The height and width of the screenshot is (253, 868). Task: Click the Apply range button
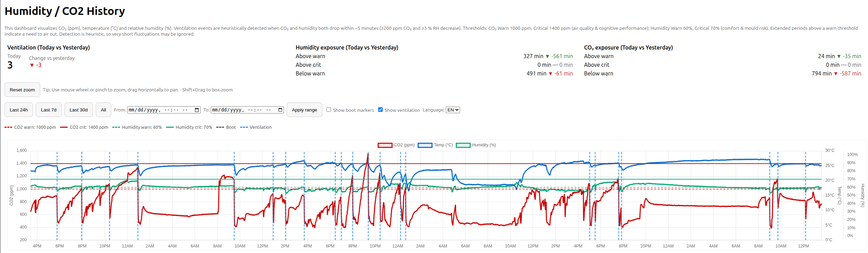click(x=304, y=110)
